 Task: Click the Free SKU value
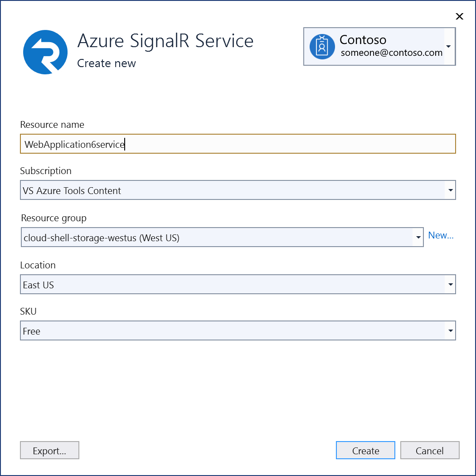[x=31, y=331]
